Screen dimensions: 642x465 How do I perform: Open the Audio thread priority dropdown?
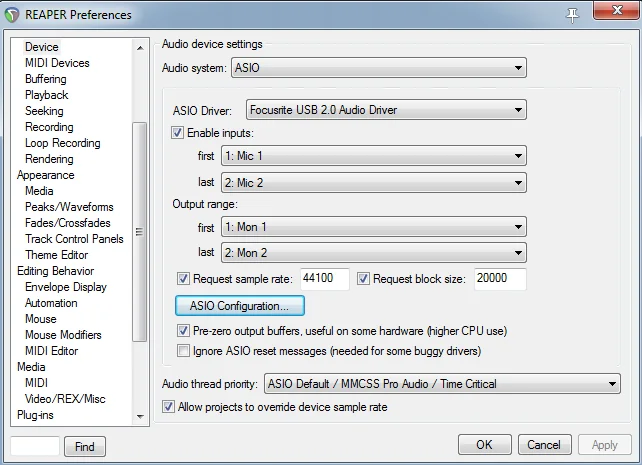(441, 384)
